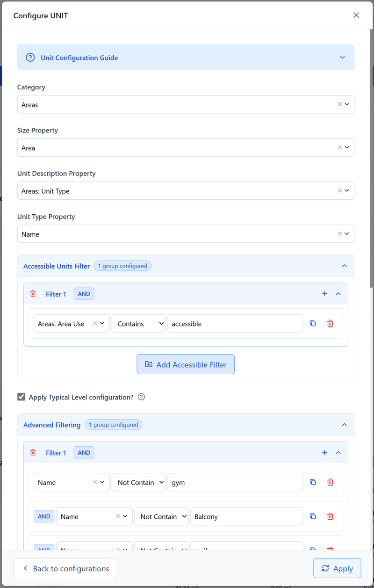Toggle AND operator of Accessible Units Filter 1

(84, 294)
